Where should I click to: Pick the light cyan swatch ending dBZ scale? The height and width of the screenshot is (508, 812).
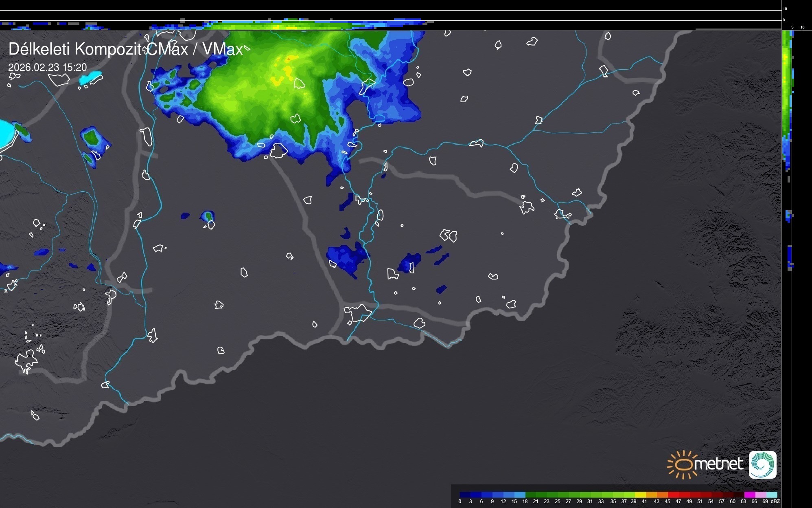click(772, 495)
